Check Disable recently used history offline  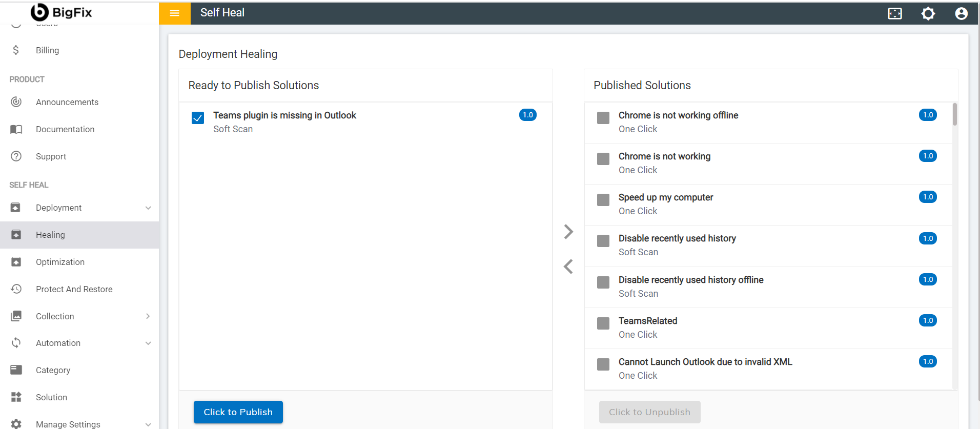[x=603, y=282]
